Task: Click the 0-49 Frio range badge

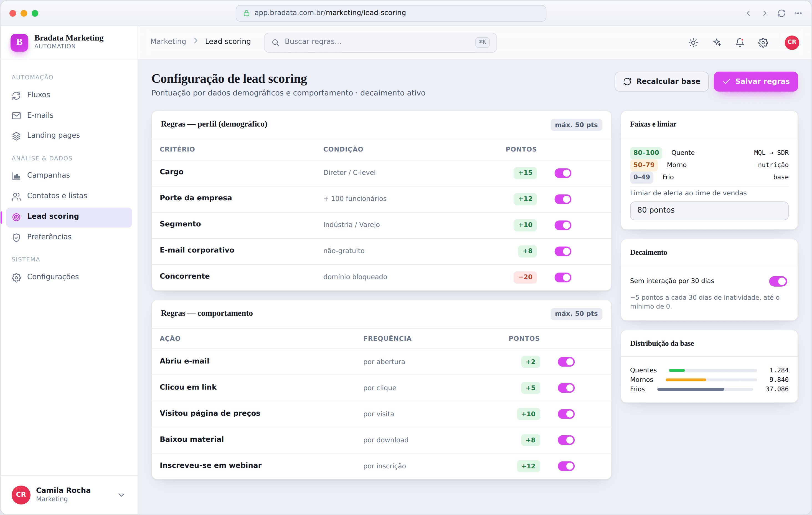Action: coord(641,177)
